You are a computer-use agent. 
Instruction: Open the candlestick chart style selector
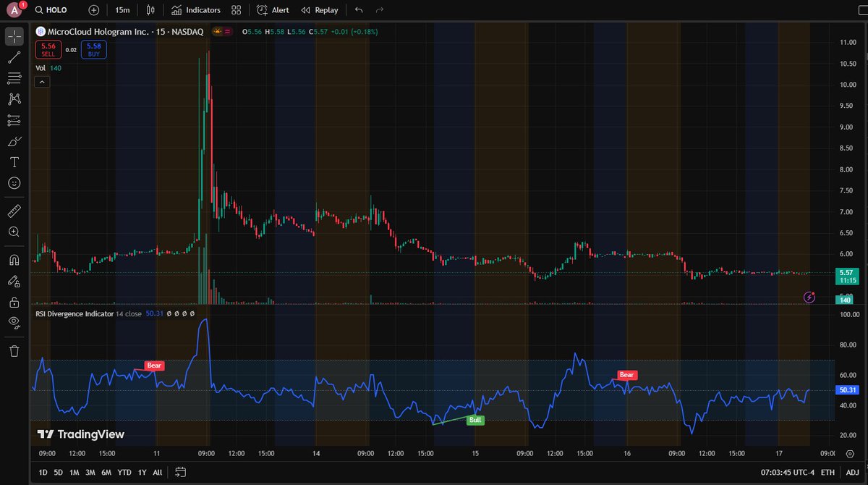(x=150, y=10)
